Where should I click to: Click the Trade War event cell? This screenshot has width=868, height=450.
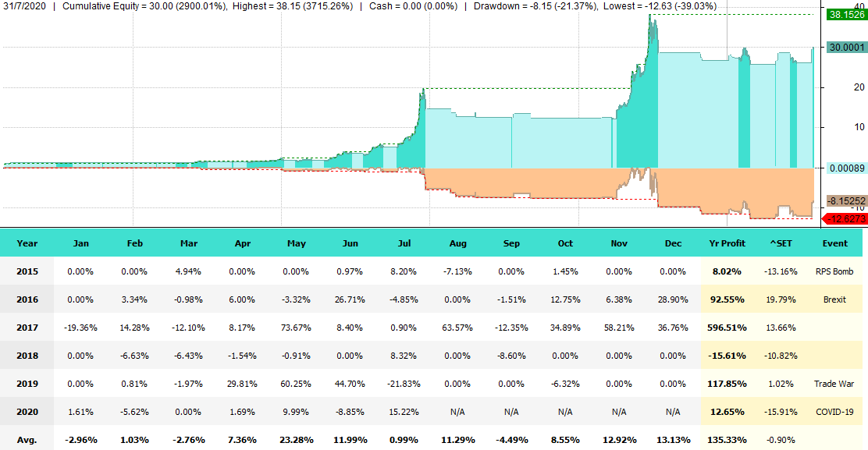(x=834, y=384)
